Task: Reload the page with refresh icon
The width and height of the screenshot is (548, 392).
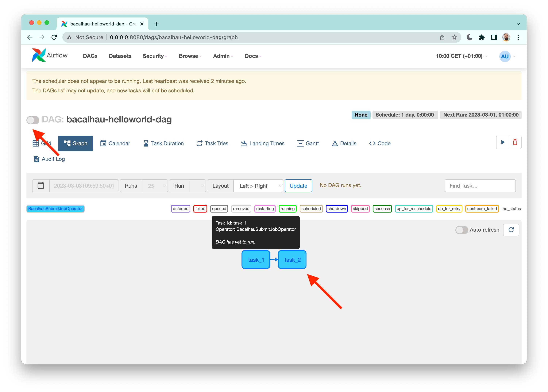Action: coord(54,37)
